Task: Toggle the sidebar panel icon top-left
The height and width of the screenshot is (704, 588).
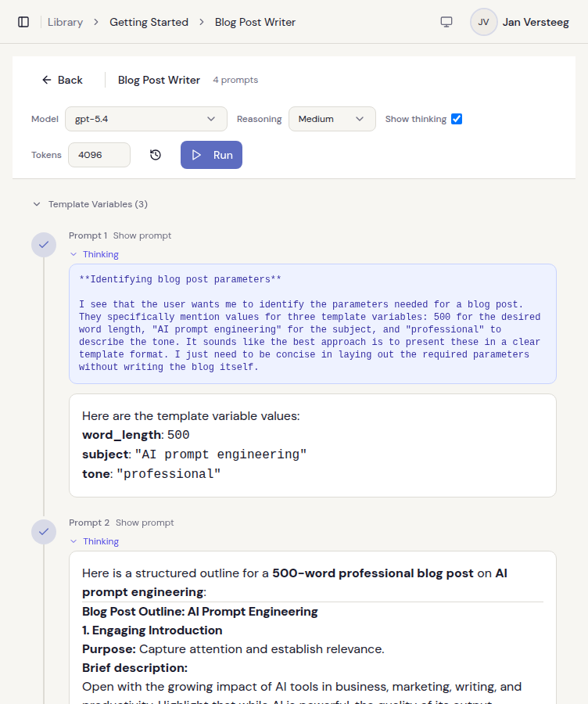Action: (x=23, y=22)
